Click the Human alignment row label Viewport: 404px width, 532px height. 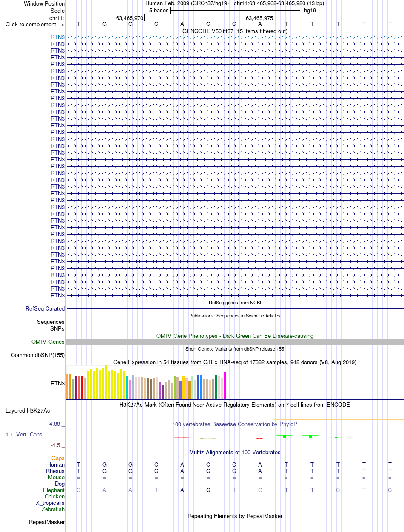56,465
